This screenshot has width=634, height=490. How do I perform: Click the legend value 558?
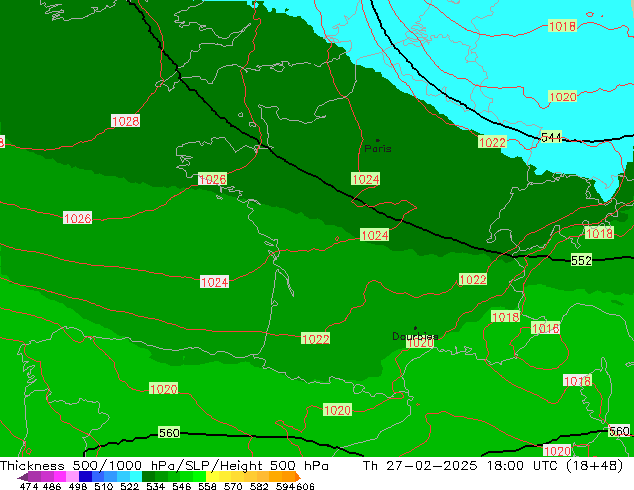click(207, 486)
